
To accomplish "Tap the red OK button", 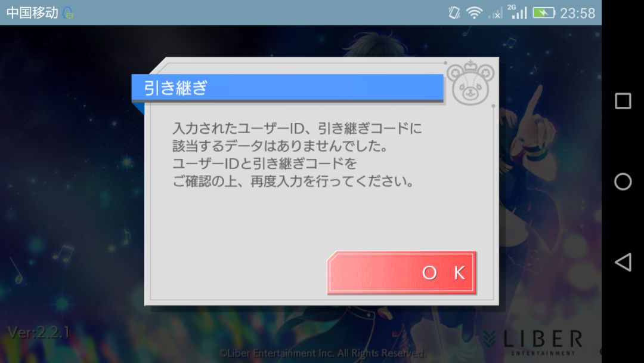I will pos(402,273).
